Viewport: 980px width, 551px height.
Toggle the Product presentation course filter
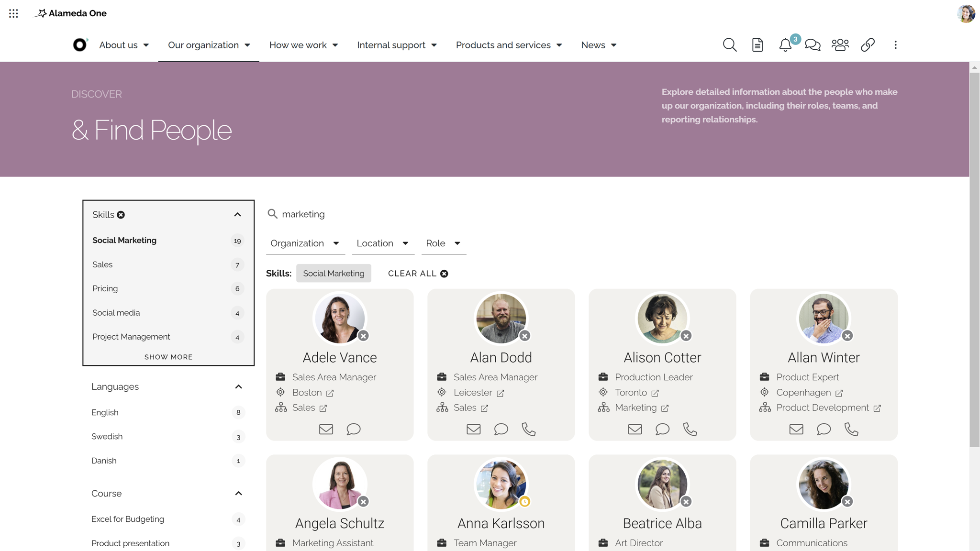coord(168,543)
